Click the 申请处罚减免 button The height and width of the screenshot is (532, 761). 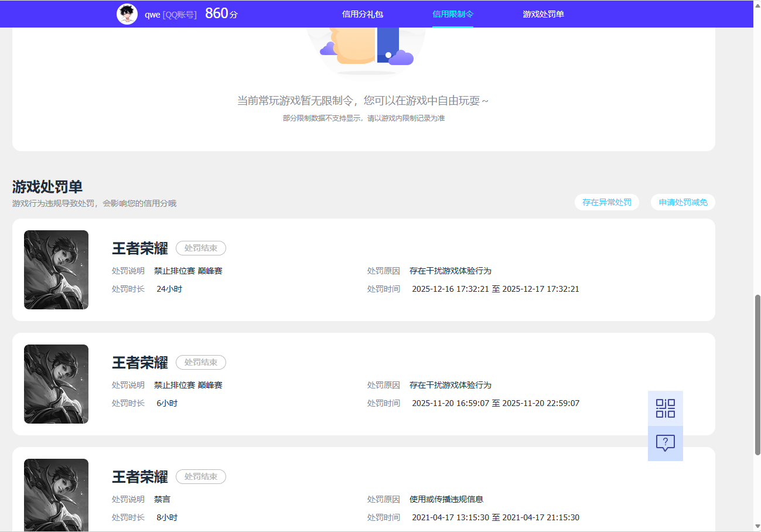click(683, 202)
